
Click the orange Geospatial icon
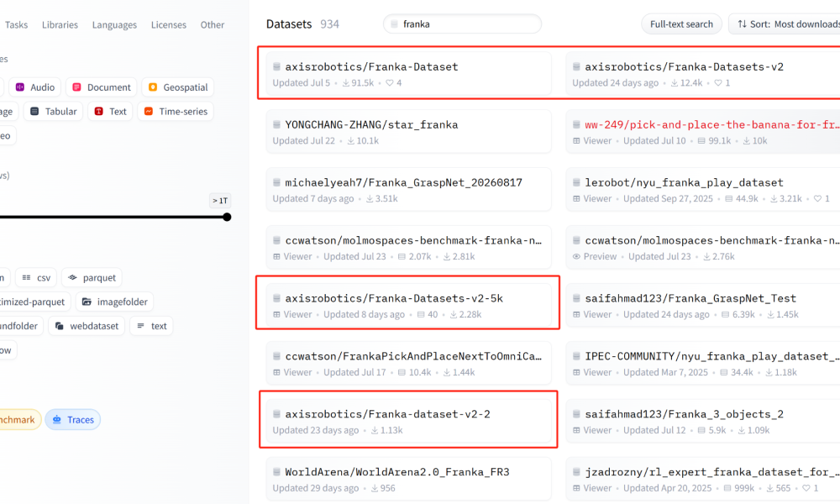[x=153, y=87]
